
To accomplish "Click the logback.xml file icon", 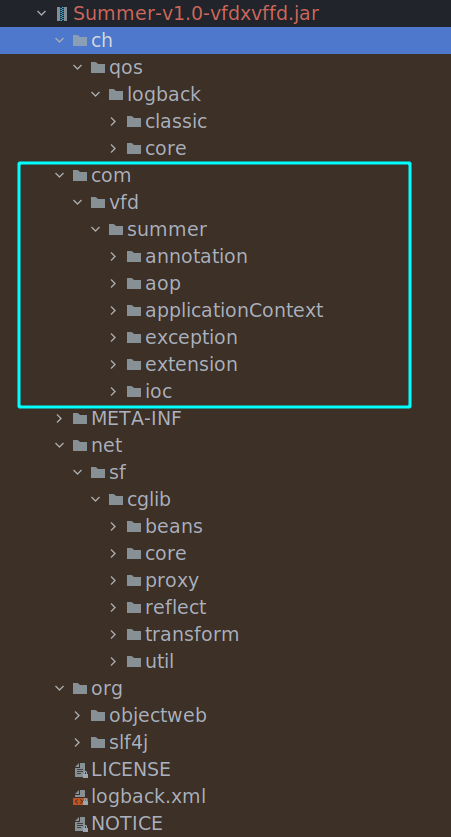I will point(80,797).
